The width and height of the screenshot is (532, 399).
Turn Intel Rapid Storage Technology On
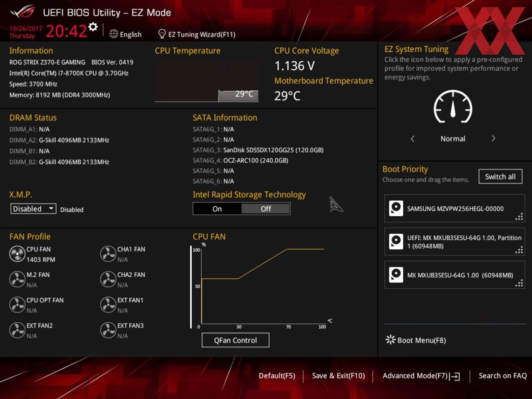coord(217,209)
